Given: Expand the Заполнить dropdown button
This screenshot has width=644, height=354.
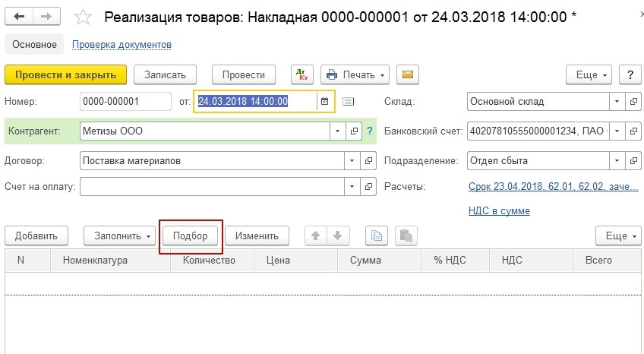Looking at the screenshot, I should click(x=118, y=235).
